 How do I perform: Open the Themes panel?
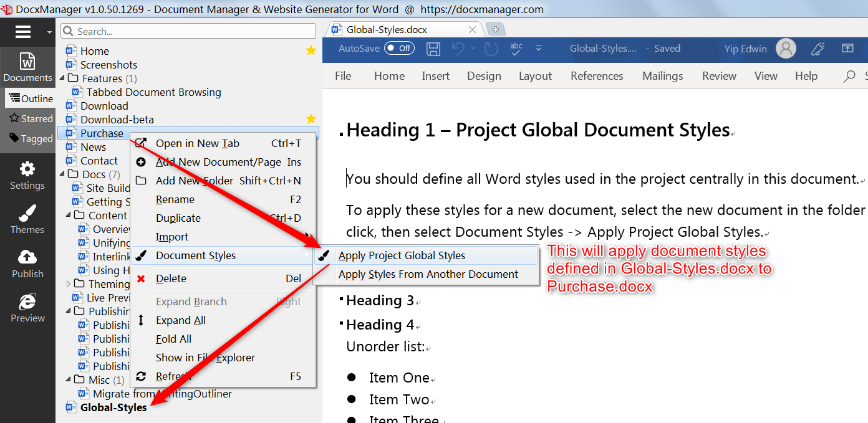point(27,221)
